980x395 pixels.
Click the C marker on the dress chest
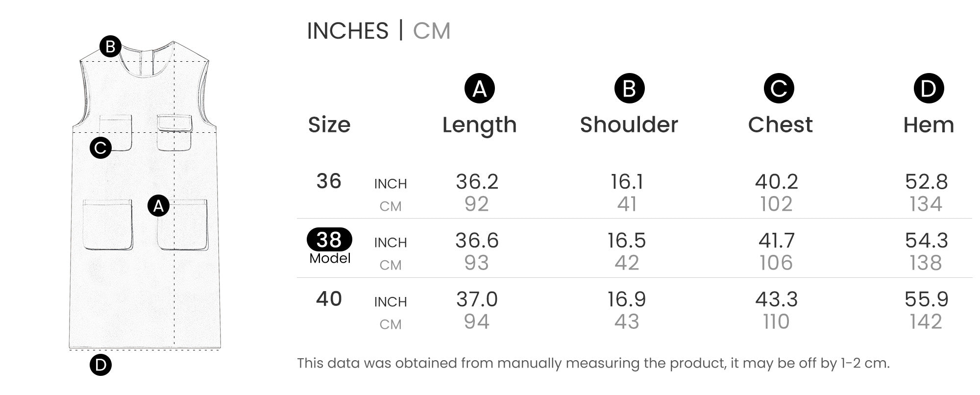click(x=100, y=148)
